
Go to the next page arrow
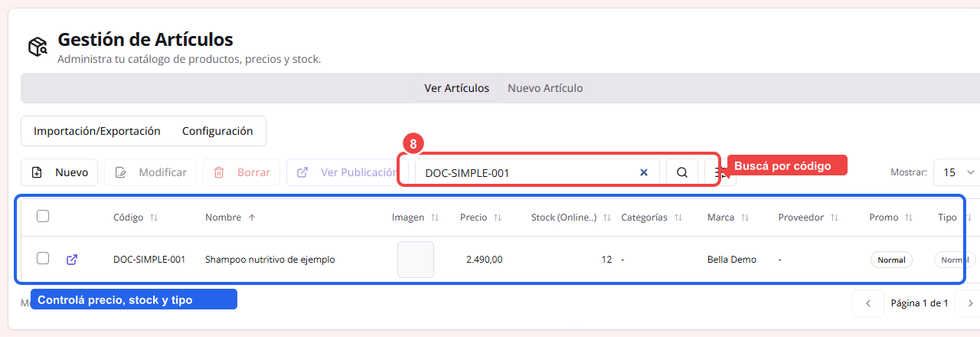tap(969, 303)
